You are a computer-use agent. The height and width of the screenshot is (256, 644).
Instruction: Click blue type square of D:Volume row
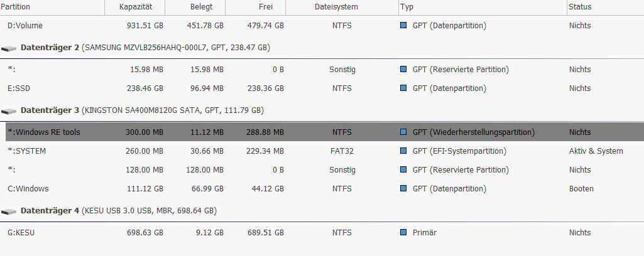tap(403, 26)
